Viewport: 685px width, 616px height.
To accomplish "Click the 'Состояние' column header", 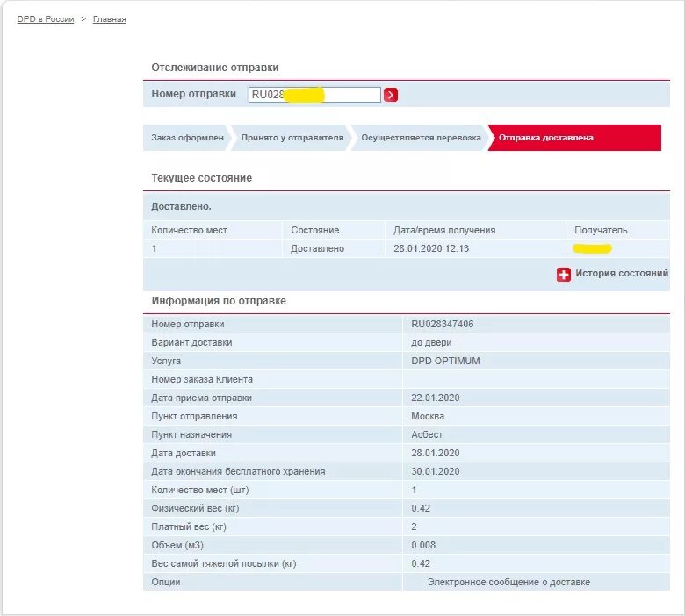I will (315, 230).
